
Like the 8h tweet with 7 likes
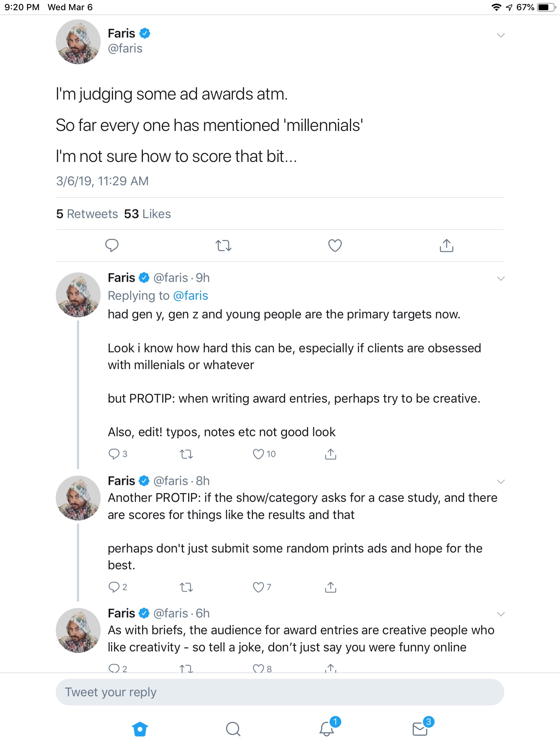point(258,587)
